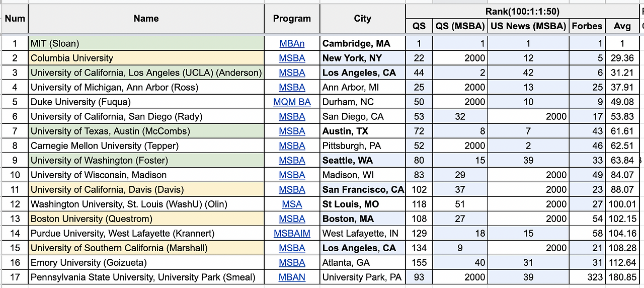The height and width of the screenshot is (288, 644).
Task: Select the University of Texas, Austin (McCombs) cell
Action: pyautogui.click(x=146, y=131)
